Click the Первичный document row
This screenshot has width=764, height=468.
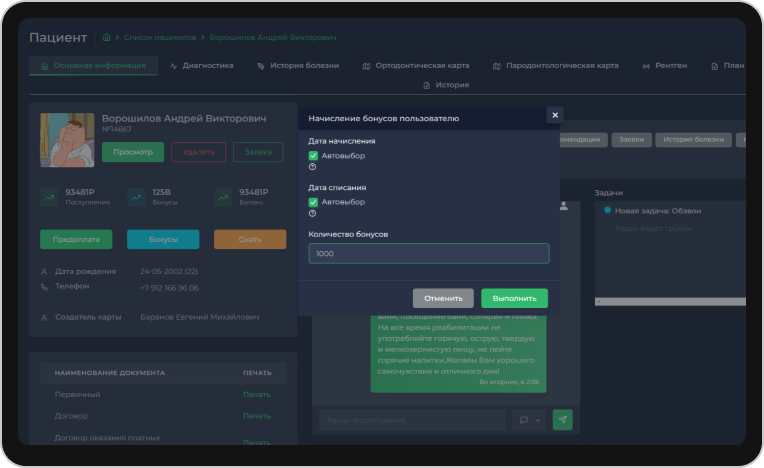point(163,394)
